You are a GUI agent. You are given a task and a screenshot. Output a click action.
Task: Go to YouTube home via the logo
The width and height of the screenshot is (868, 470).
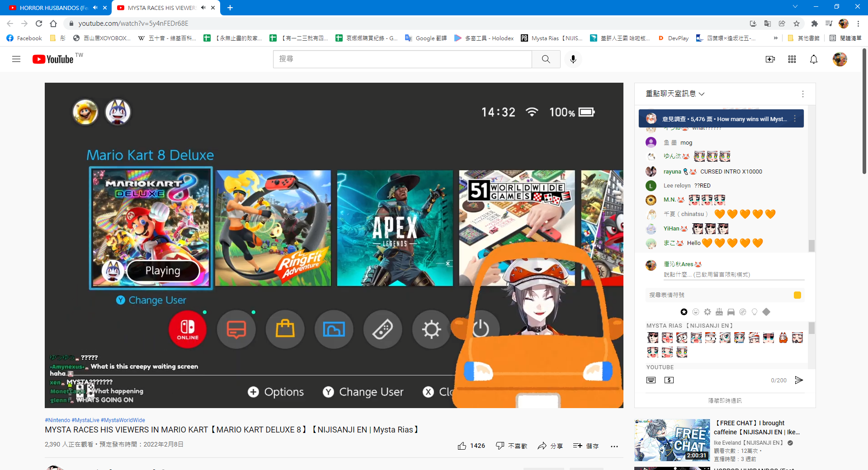point(53,59)
